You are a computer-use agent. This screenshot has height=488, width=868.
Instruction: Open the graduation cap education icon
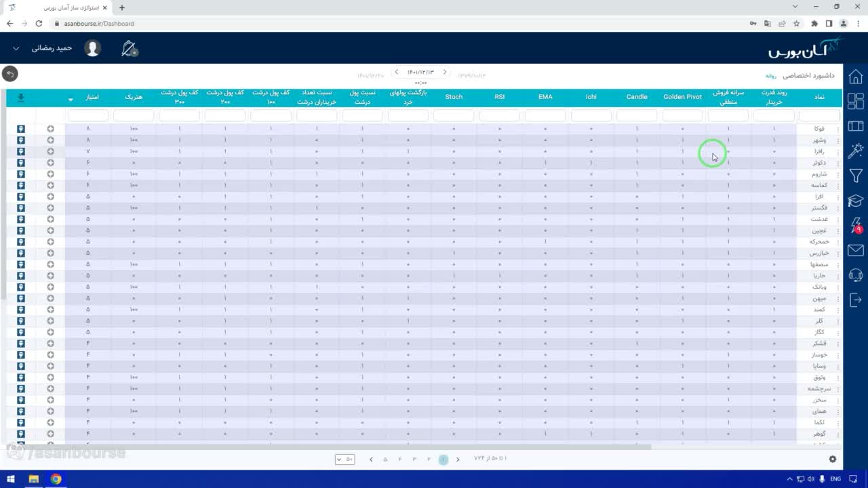[855, 201]
